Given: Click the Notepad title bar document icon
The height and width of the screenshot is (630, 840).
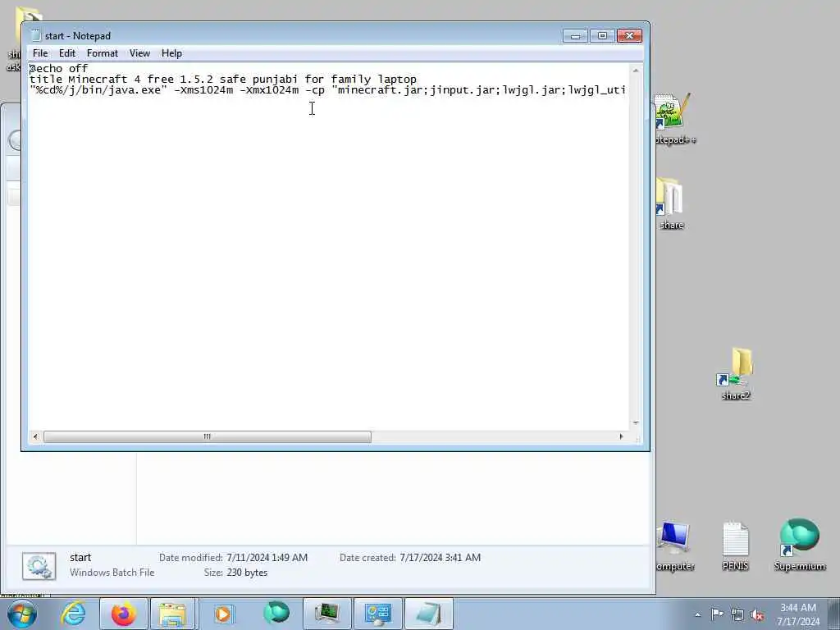Looking at the screenshot, I should [x=36, y=35].
